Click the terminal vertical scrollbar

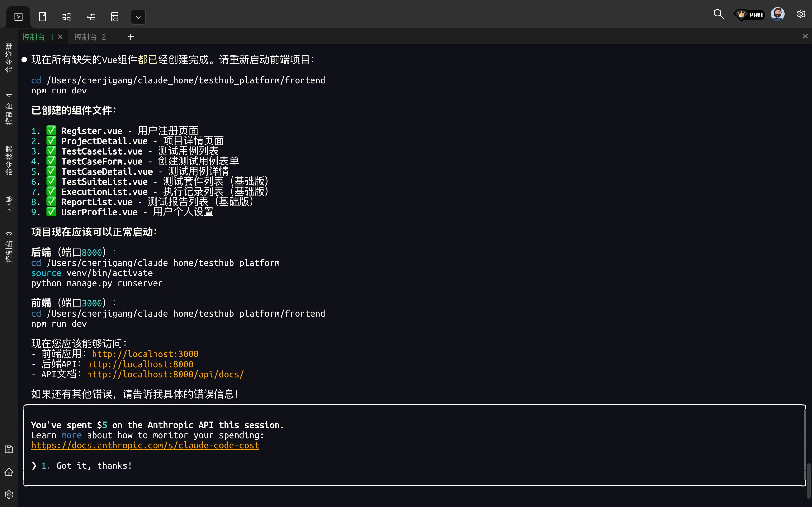pyautogui.click(x=809, y=480)
